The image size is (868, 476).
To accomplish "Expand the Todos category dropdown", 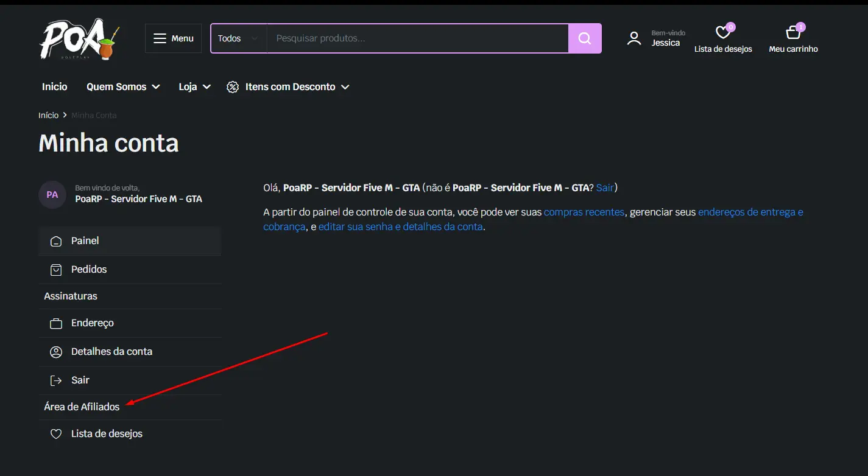I will (238, 38).
